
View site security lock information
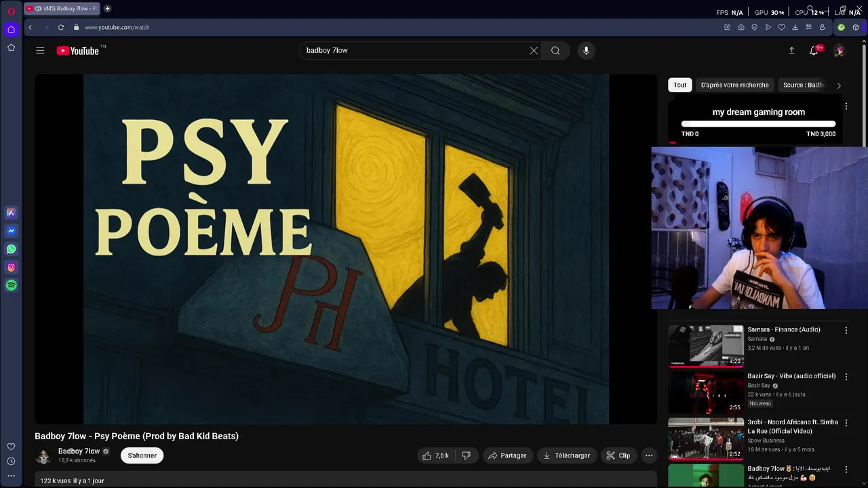(x=77, y=27)
